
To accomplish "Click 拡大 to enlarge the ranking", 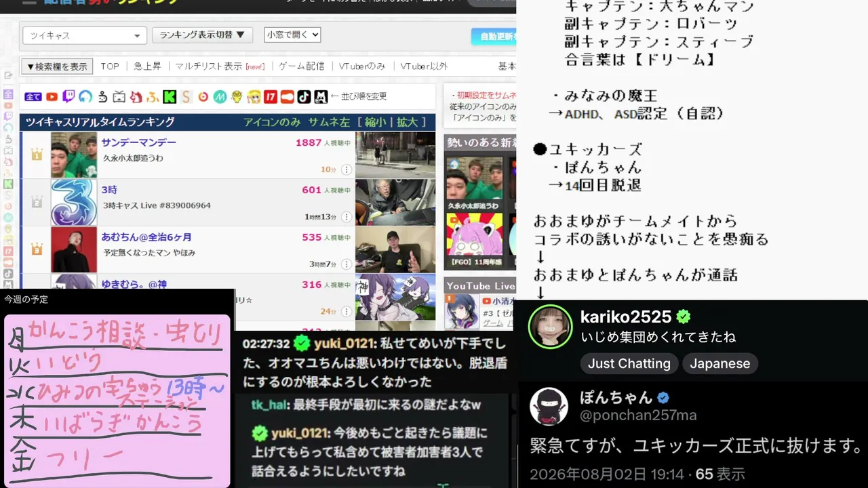I will click(x=408, y=122).
